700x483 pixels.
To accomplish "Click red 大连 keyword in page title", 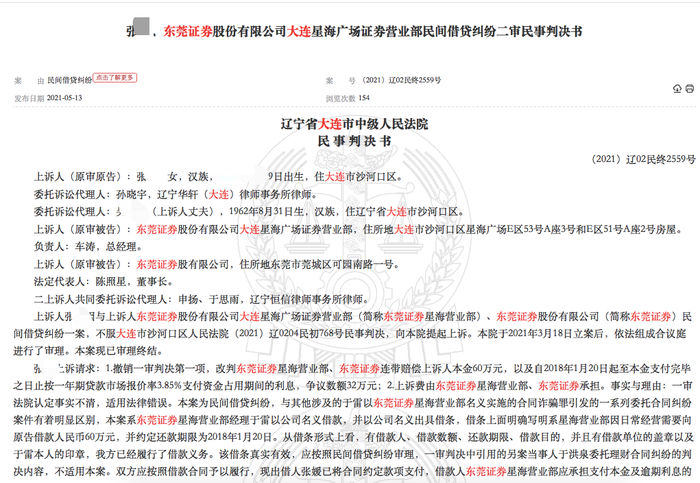I will pyautogui.click(x=299, y=31).
